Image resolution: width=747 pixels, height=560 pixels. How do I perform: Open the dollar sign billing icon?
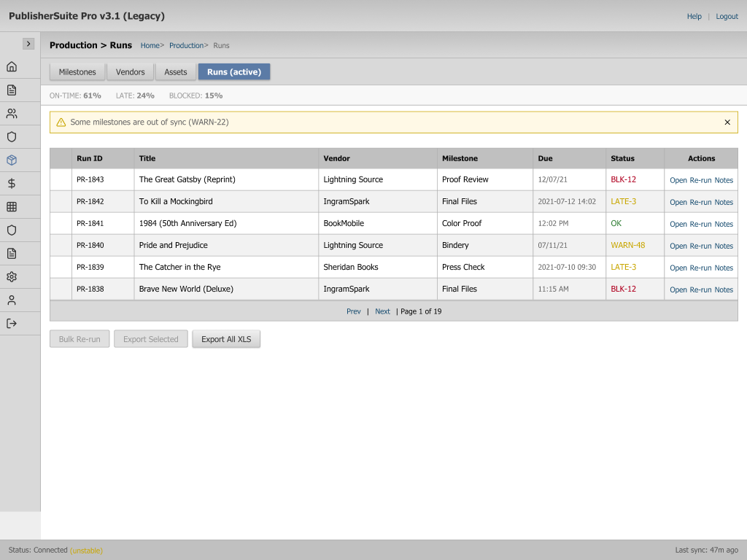[12, 184]
